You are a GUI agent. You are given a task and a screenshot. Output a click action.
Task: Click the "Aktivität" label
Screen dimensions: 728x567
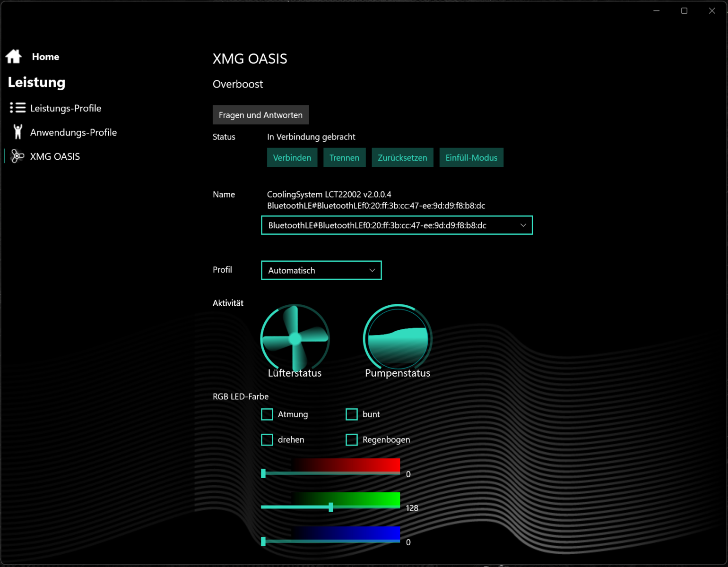tap(228, 303)
